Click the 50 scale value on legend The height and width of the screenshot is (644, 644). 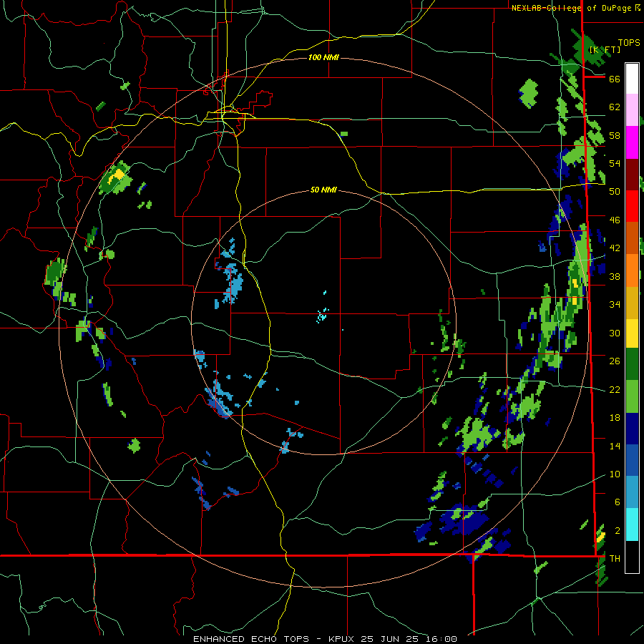pos(615,191)
